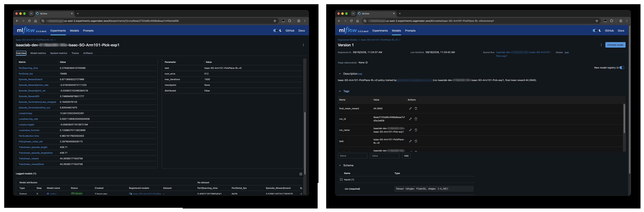Click the Tags table vertical scrollbar
This screenshot has width=644, height=212.
624,119
